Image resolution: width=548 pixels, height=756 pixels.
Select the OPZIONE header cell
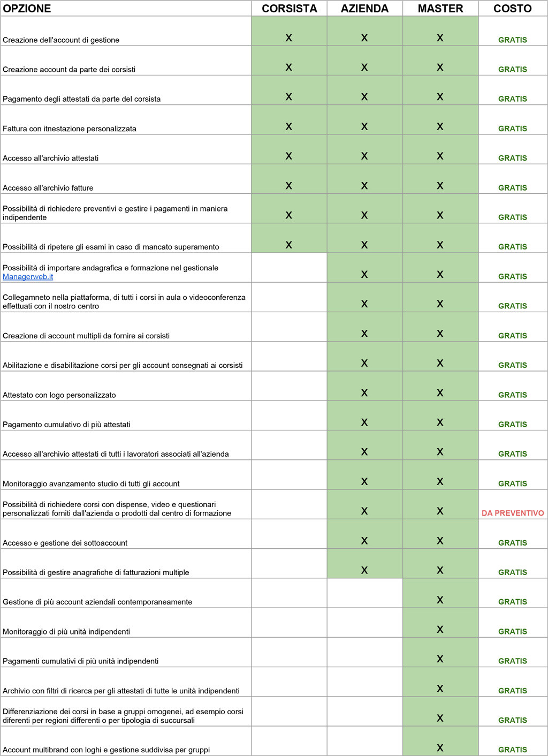27,9
